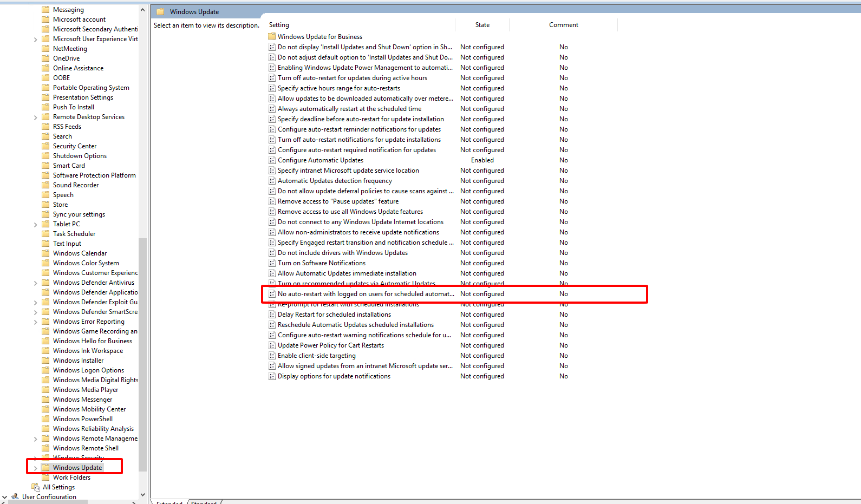Select the No auto-restart with logged on users policy
The height and width of the screenshot is (504, 861).
(366, 294)
